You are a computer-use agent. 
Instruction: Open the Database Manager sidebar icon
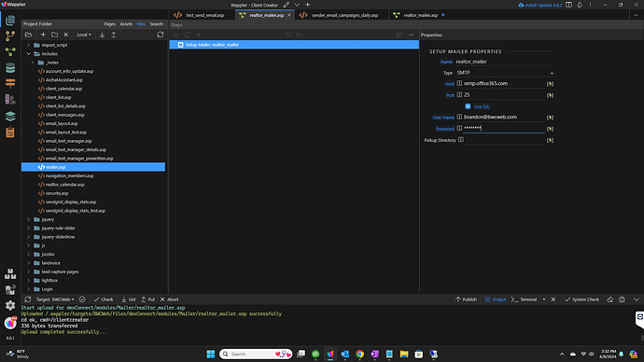click(x=10, y=68)
